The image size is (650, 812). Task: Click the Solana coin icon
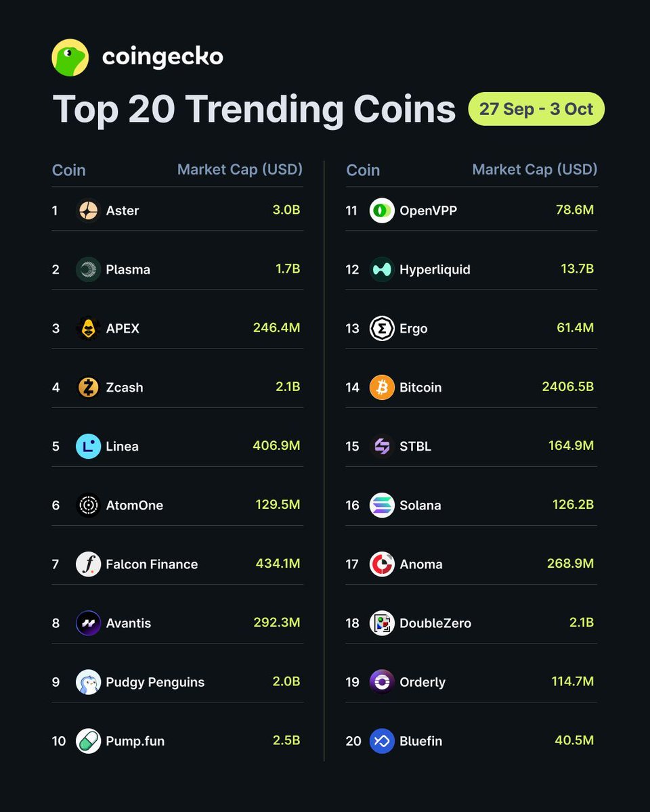coord(382,505)
